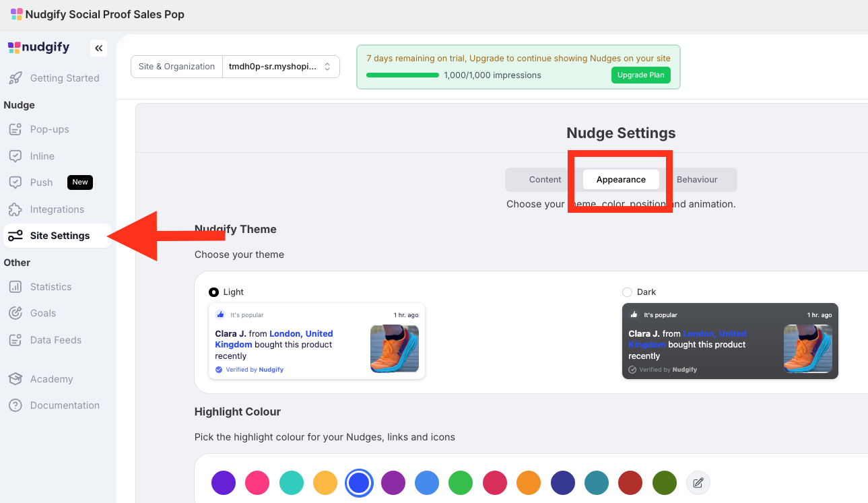This screenshot has width=868, height=503.
Task: Open custom colour picker pencil icon
Action: (x=698, y=483)
